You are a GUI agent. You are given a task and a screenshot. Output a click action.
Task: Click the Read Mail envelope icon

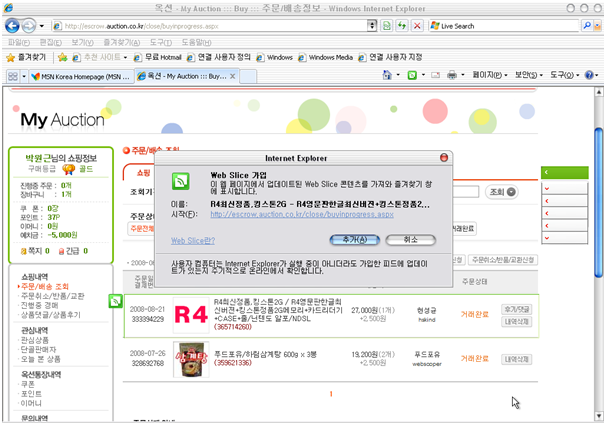(436, 75)
